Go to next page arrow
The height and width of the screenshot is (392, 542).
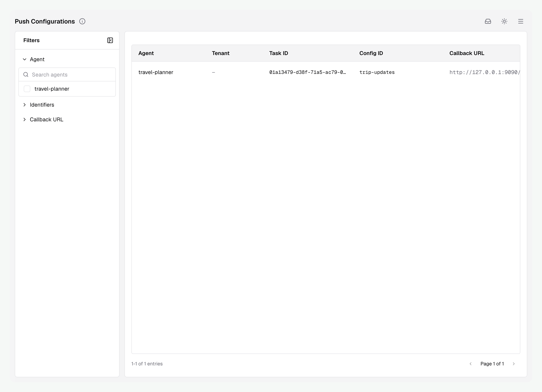514,364
